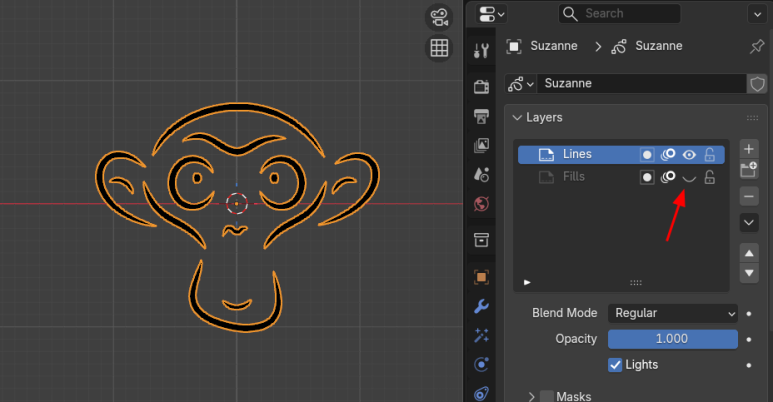
Task: Open the Object Constraints tab
Action: [481, 393]
